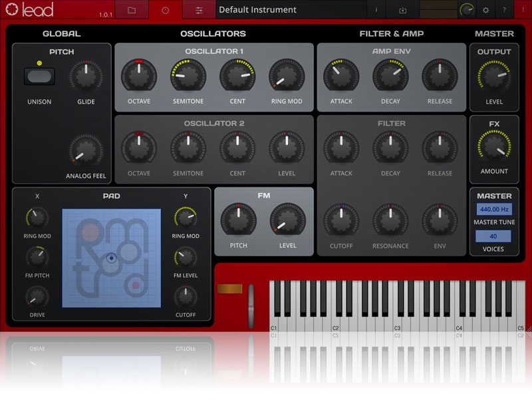Click the small volume knob in top bar
This screenshot has height=418, width=532.
[467, 10]
